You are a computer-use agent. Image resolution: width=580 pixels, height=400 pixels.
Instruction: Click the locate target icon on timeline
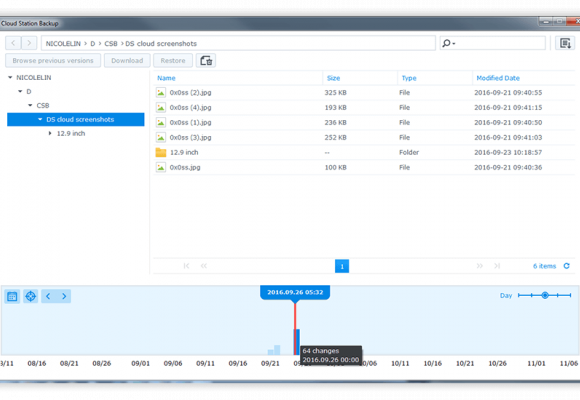coord(31,296)
